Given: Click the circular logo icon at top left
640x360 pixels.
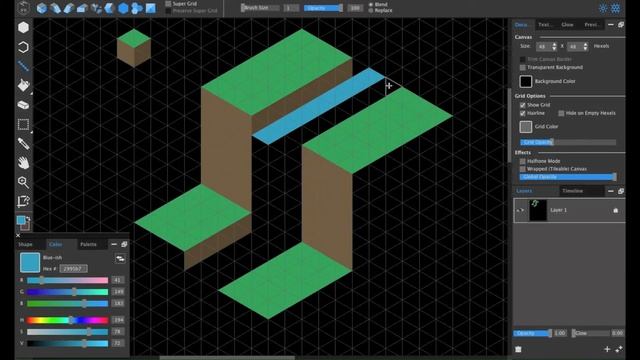Looking at the screenshot, I should click(23, 7).
